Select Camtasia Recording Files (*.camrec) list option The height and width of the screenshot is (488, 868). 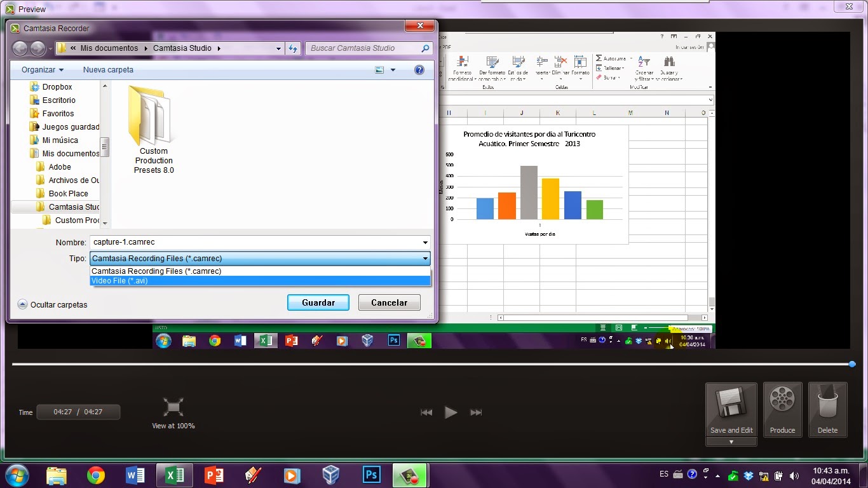[261, 271]
